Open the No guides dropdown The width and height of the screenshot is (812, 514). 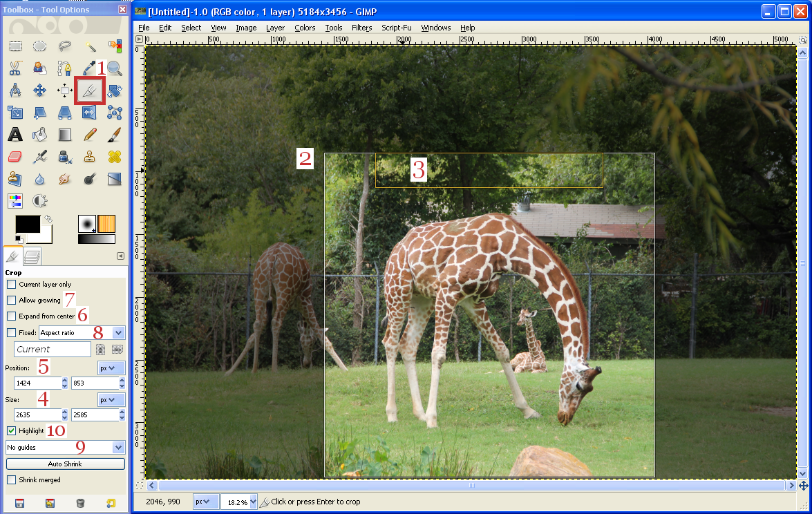64,447
